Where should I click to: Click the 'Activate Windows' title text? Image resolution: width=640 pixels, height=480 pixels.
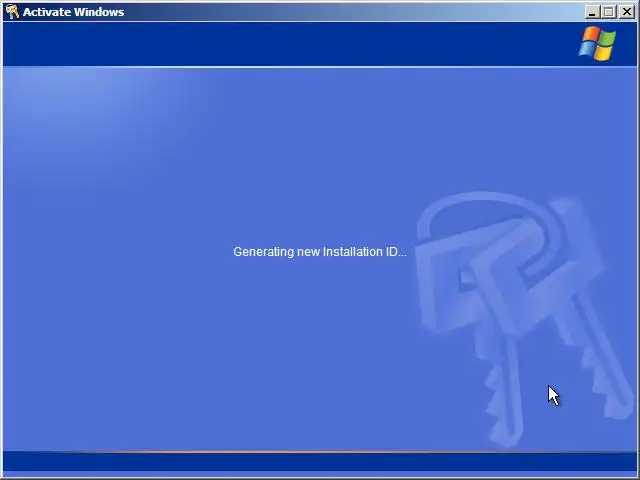click(73, 12)
